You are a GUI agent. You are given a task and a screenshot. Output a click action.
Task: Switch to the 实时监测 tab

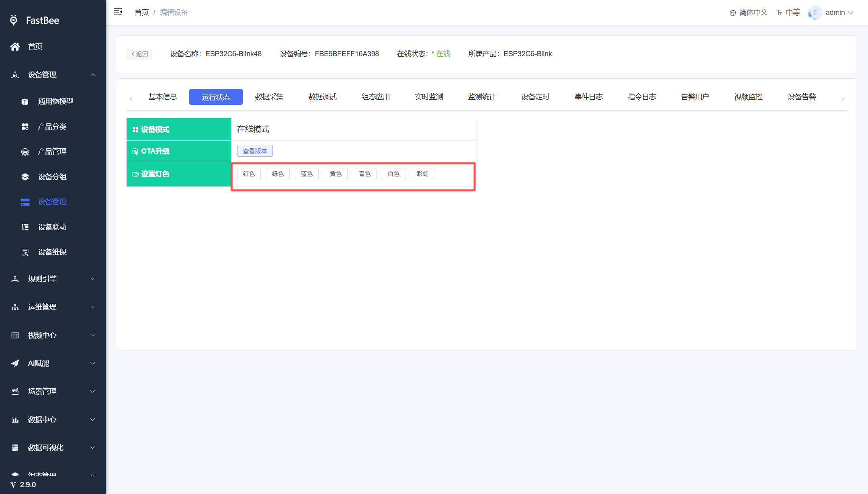429,97
